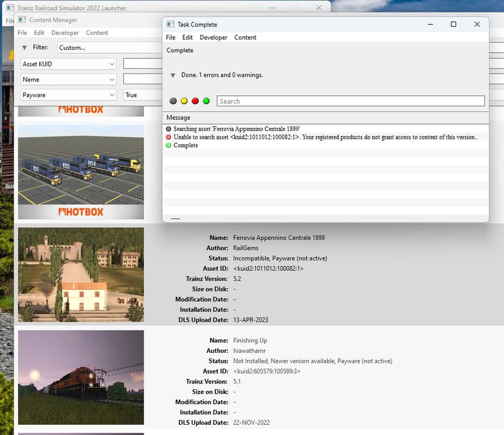Click the grey info icon beside Searching asset
This screenshot has height=435, width=504.
[169, 129]
